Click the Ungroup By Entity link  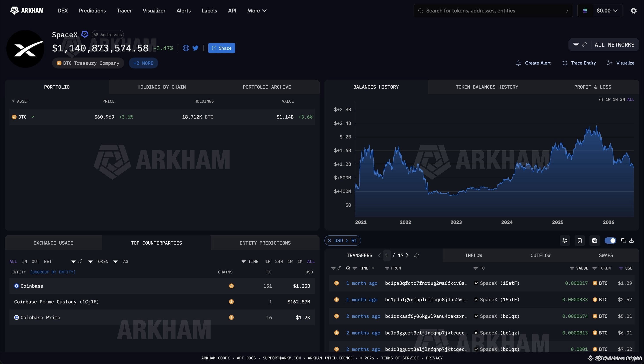(x=53, y=272)
